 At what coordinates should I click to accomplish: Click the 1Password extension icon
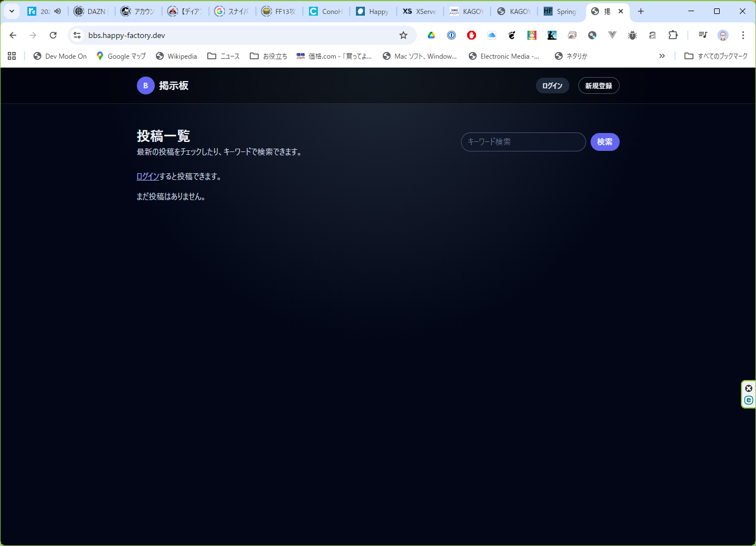pyautogui.click(x=451, y=35)
